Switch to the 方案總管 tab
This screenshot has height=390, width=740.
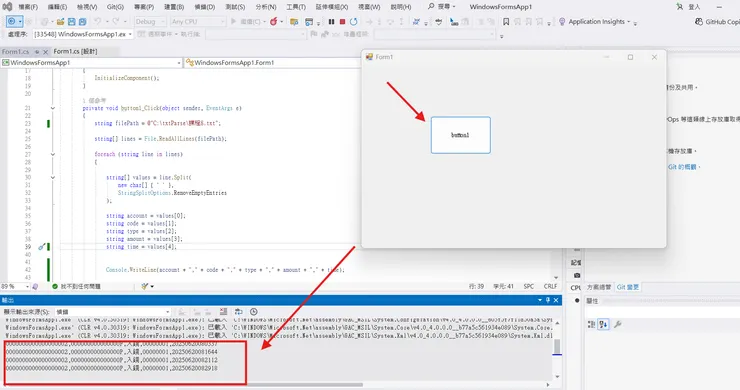pyautogui.click(x=599, y=287)
